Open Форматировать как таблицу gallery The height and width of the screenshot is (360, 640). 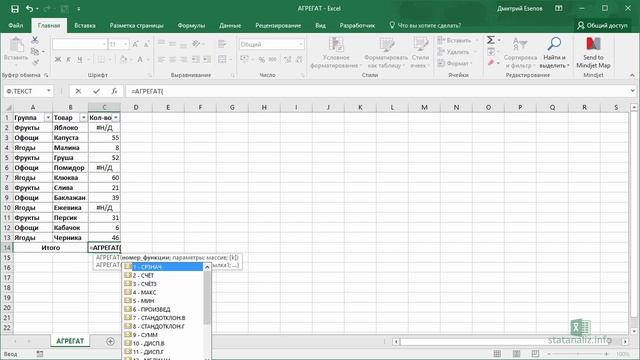[386, 52]
